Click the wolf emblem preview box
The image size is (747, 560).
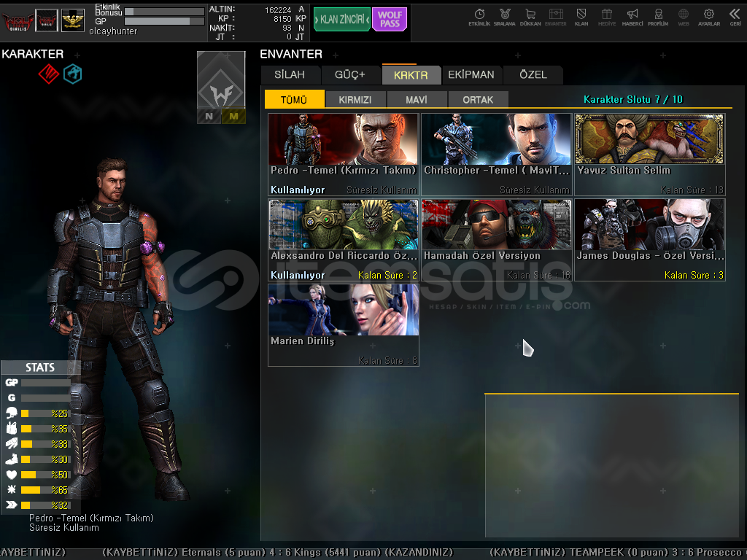point(221,79)
